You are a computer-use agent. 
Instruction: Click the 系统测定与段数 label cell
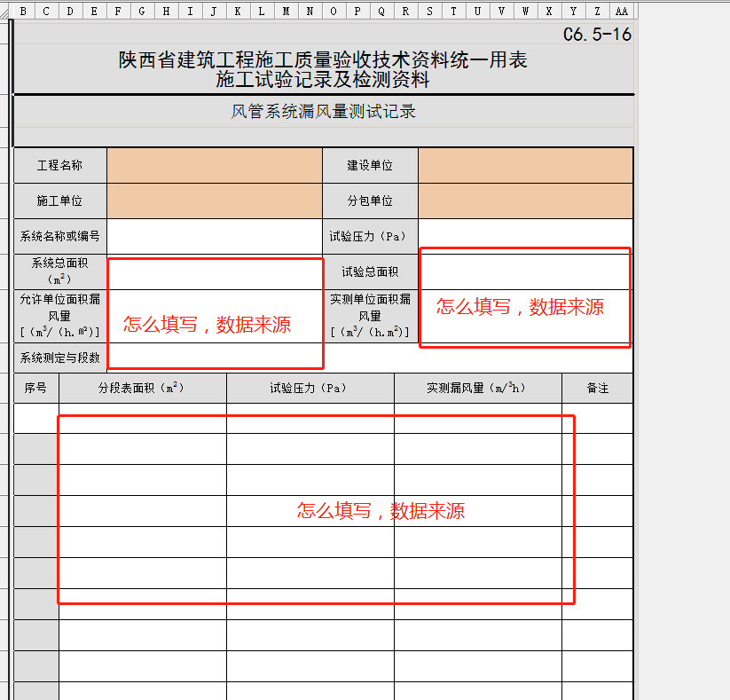coord(60,358)
